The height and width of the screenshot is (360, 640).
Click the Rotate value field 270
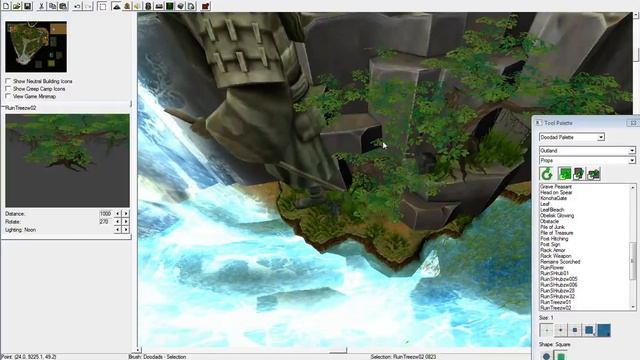(105, 222)
